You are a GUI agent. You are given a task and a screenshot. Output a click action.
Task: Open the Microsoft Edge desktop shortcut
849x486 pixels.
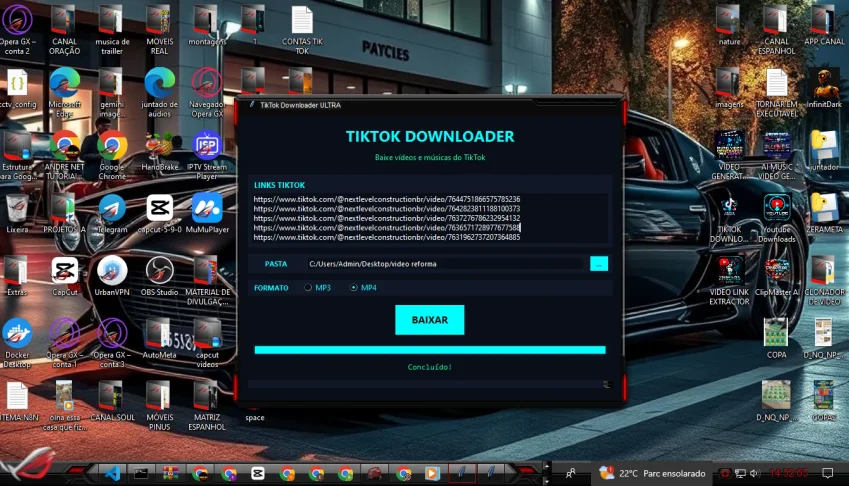64,93
